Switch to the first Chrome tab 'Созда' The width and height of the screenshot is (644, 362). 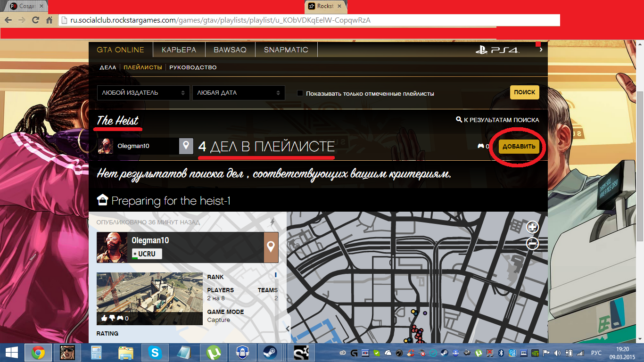26,6
